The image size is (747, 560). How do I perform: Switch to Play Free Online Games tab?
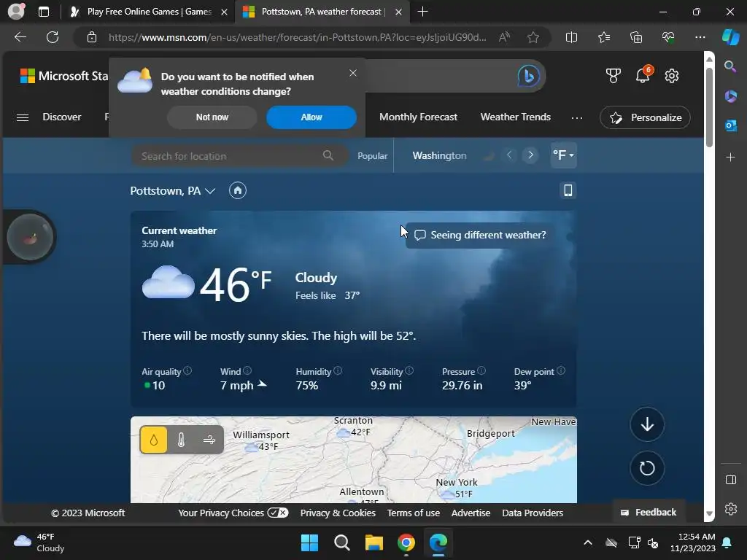point(149,12)
